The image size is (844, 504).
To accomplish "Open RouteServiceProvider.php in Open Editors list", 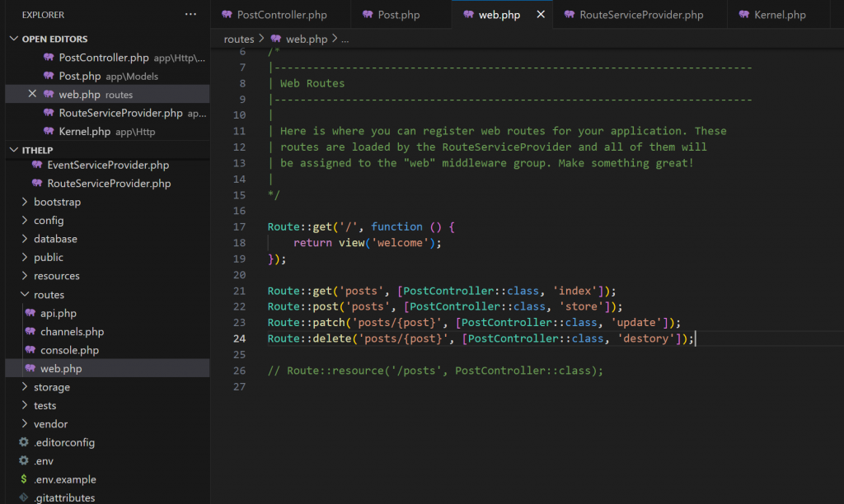I will tap(108, 113).
